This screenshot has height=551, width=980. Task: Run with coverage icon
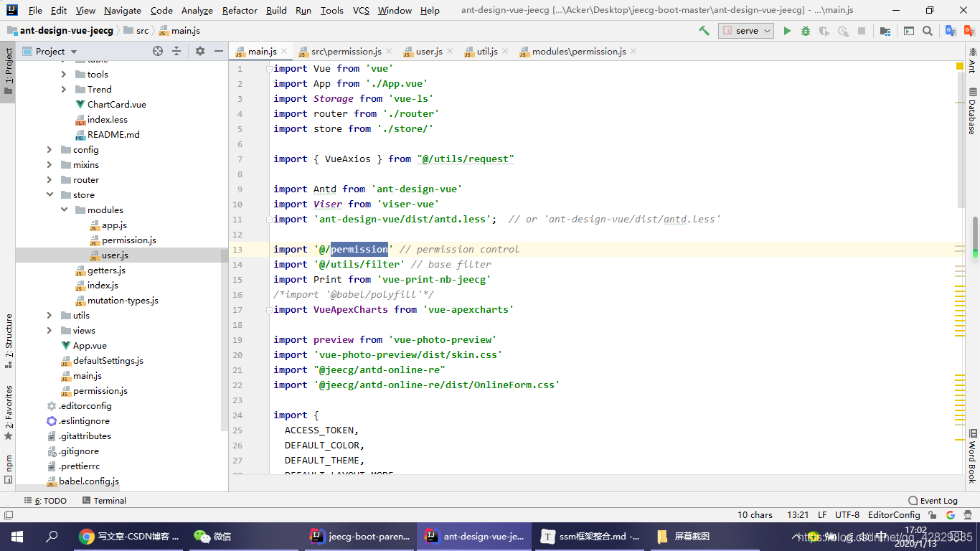point(824,31)
